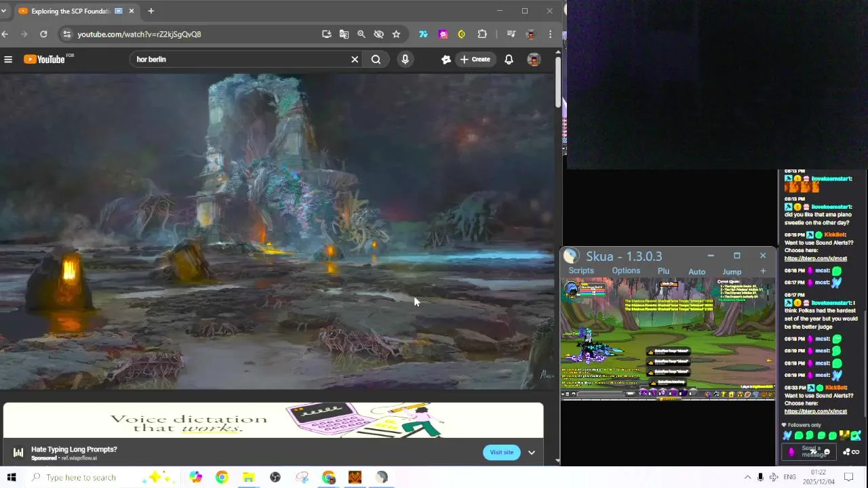Click the YouTube search magnifier button

pyautogui.click(x=376, y=60)
